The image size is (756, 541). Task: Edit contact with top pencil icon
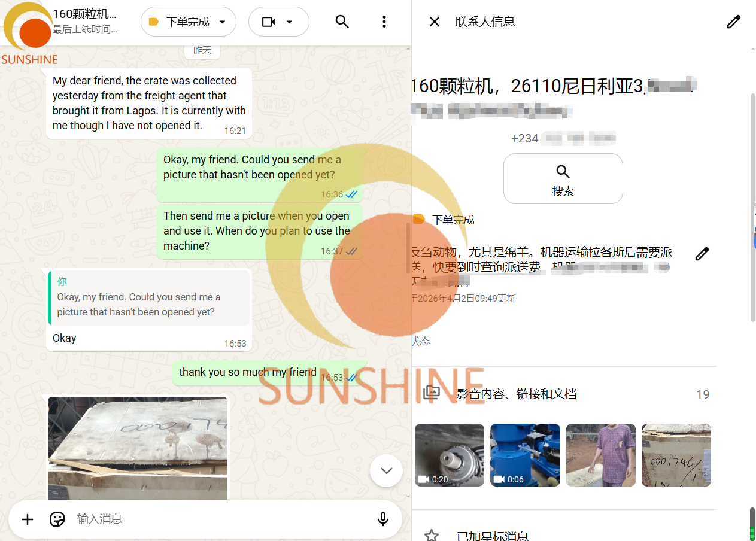(733, 22)
